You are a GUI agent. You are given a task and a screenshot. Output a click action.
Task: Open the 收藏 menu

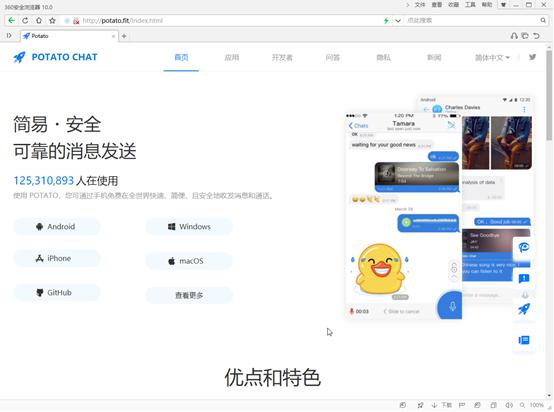(x=453, y=5)
